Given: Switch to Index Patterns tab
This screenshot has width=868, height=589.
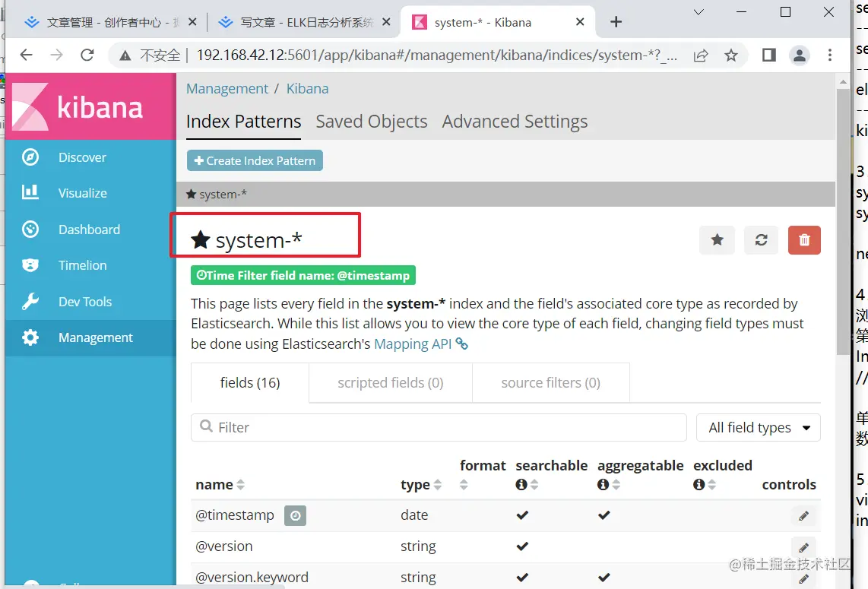Looking at the screenshot, I should tap(243, 122).
